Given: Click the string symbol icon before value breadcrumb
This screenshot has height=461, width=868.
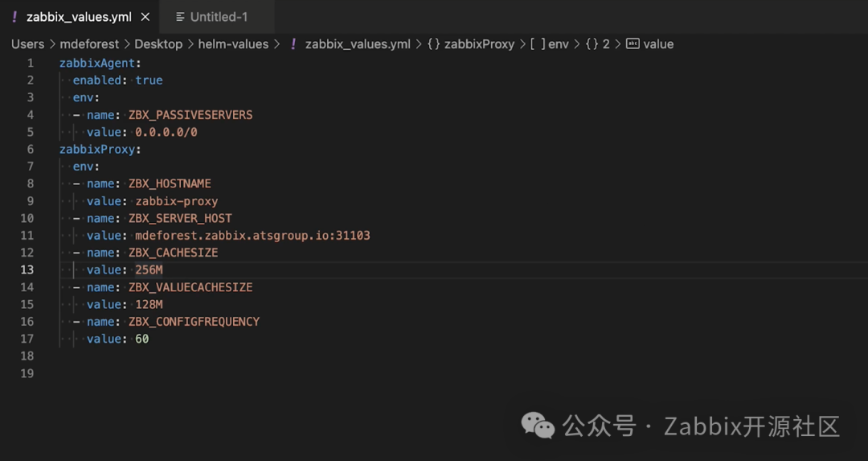Looking at the screenshot, I should pyautogui.click(x=633, y=44).
